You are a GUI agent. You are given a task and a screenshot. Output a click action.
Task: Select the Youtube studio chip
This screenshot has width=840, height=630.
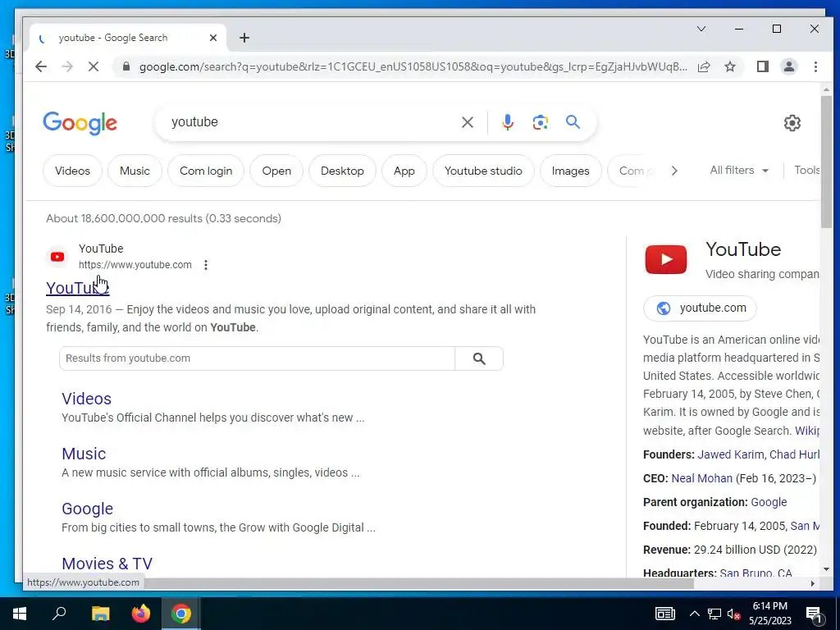pos(483,171)
